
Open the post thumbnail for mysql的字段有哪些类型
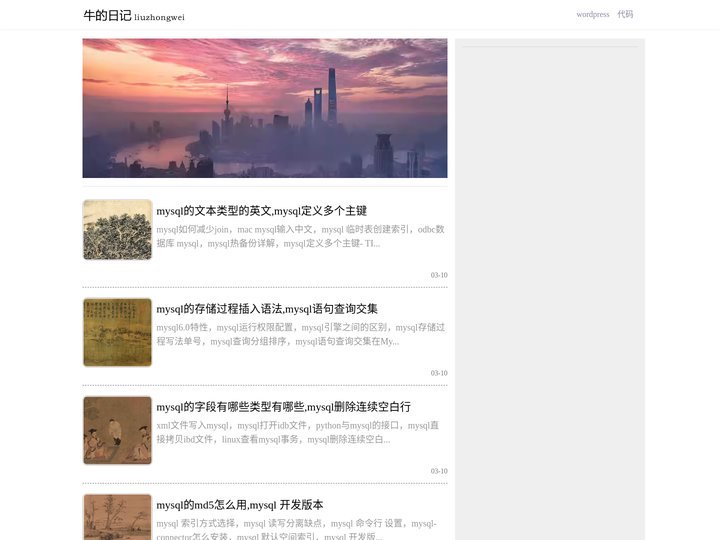tap(118, 430)
